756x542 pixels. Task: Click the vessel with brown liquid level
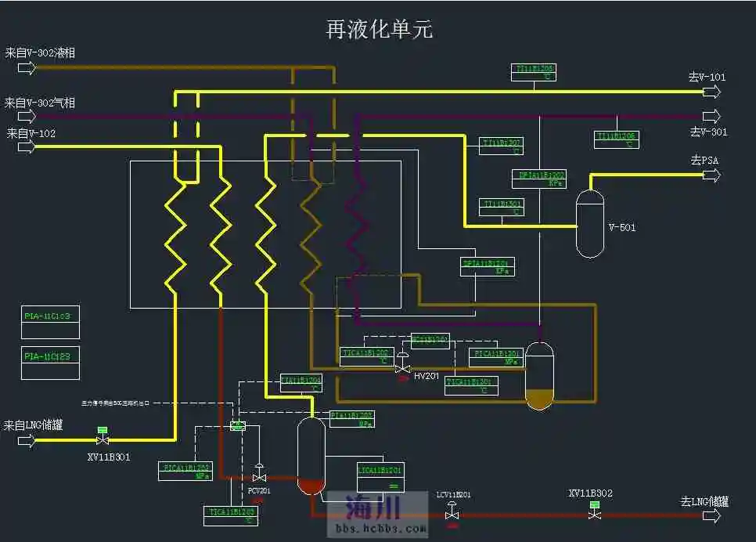coord(539,376)
